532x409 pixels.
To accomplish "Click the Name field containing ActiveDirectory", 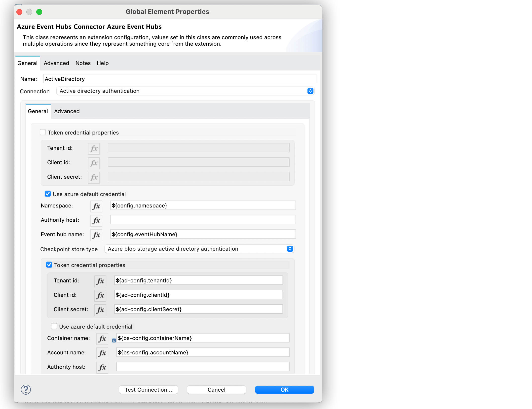I will point(180,79).
